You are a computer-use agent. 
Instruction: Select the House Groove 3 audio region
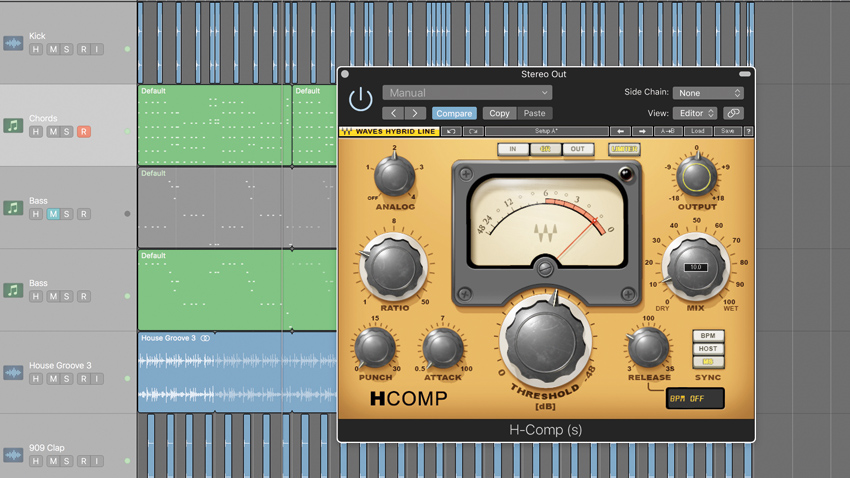click(237, 372)
